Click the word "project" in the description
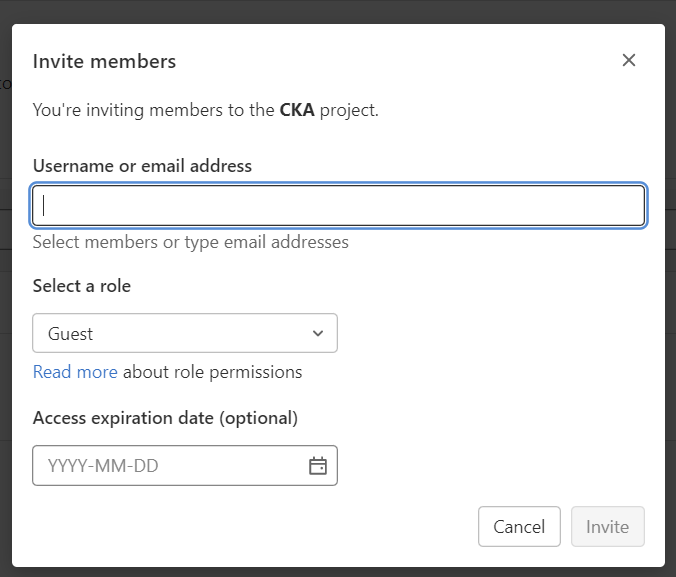 click(x=347, y=110)
